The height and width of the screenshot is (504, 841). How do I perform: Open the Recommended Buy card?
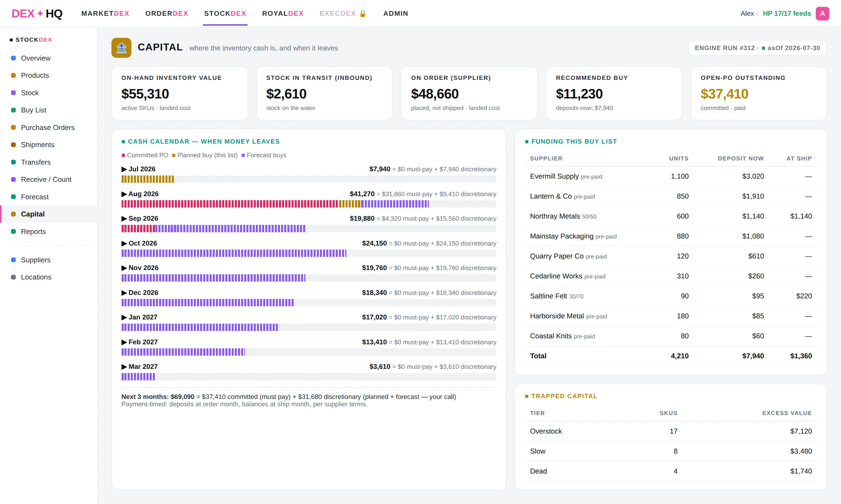click(x=614, y=93)
